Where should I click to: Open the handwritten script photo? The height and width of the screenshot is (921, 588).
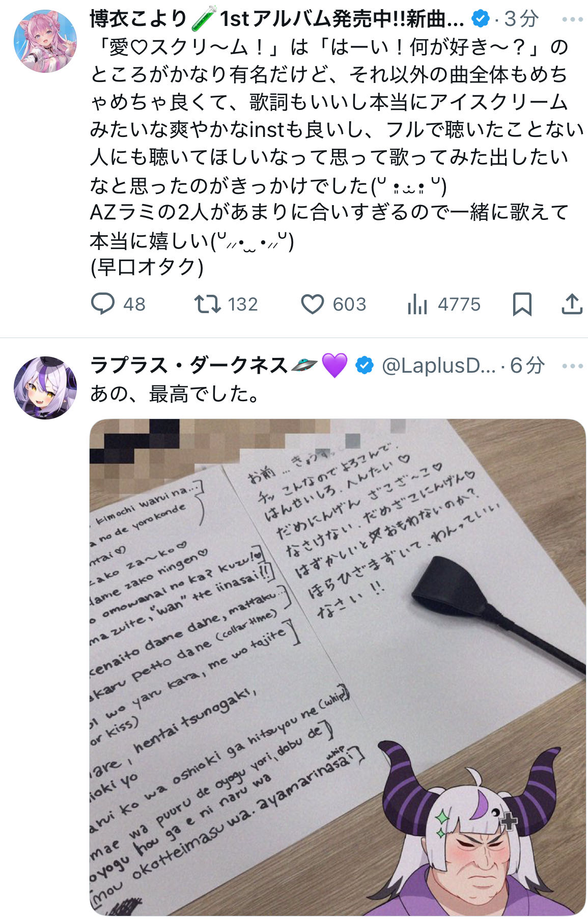click(338, 667)
